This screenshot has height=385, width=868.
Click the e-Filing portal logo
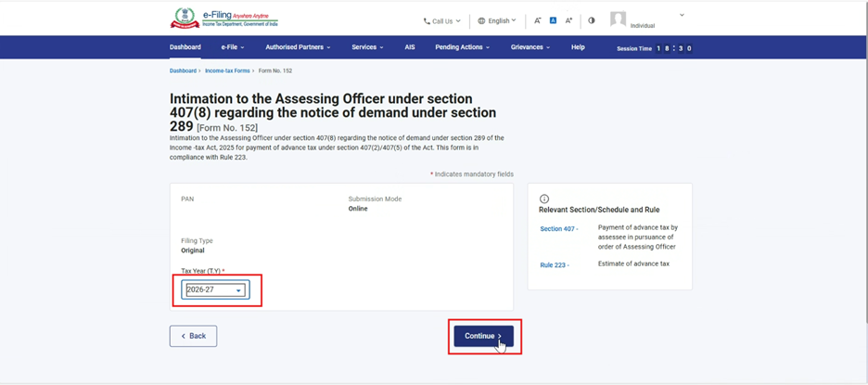(x=223, y=19)
